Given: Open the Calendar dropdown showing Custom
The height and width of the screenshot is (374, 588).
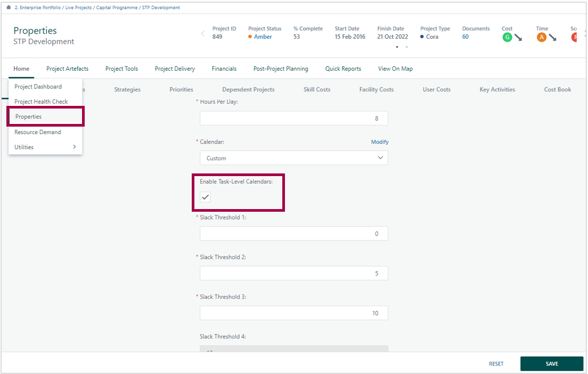Looking at the screenshot, I should click(x=293, y=158).
